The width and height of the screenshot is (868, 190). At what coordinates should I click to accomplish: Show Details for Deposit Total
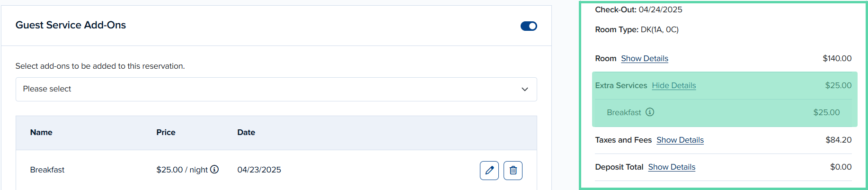[672, 167]
